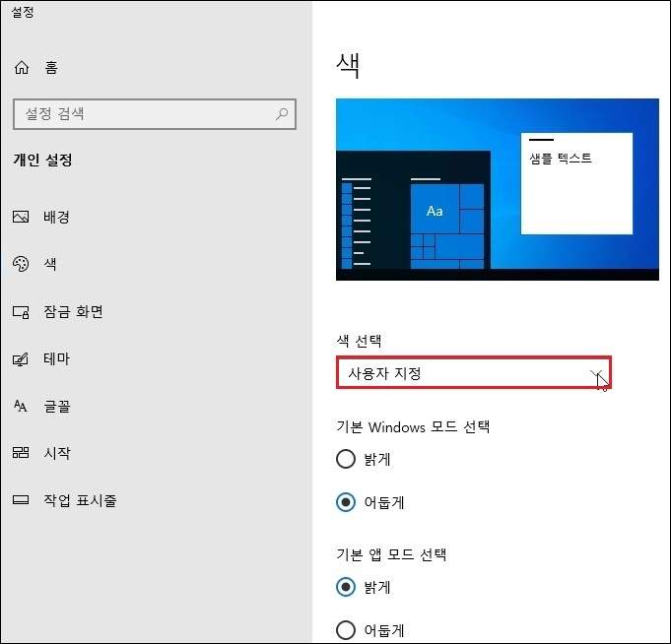
Task: Click the 샘플 텍스트 preview window
Action: pos(576,183)
